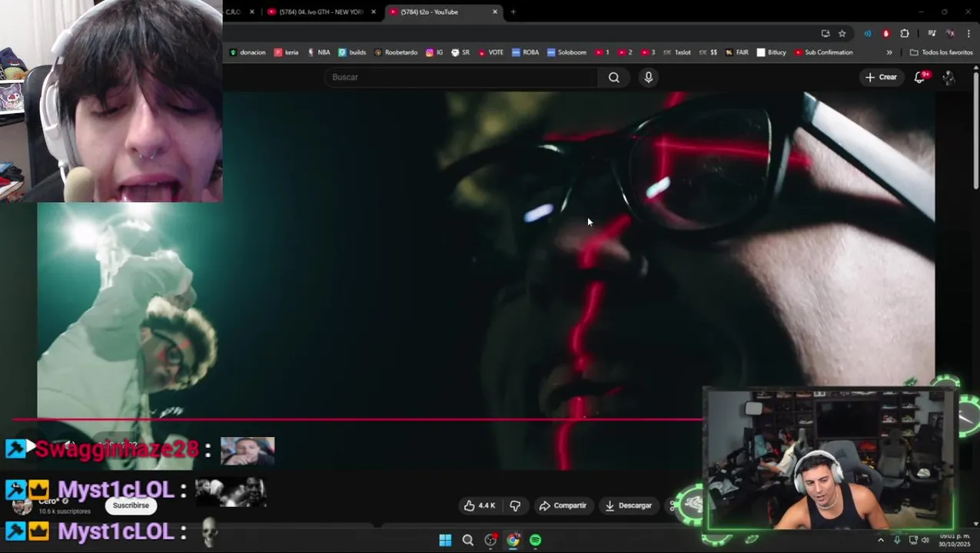Screen dimensions: 980x553
Task: Open the 'donacion' bookmark
Action: (x=247, y=52)
